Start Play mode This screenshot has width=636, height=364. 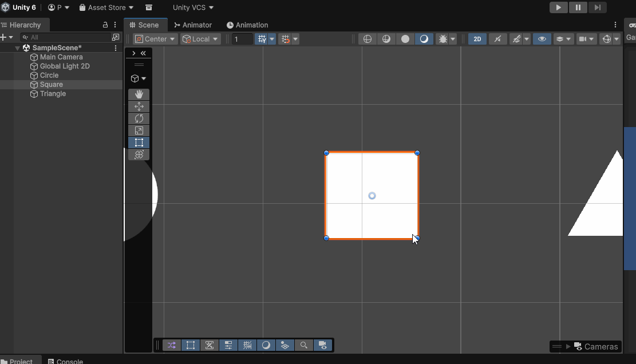click(x=559, y=7)
